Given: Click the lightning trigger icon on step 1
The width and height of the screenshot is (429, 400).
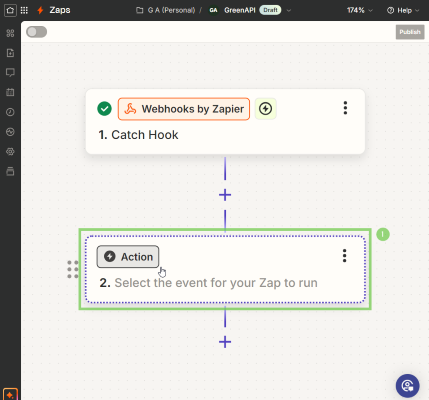Looking at the screenshot, I should coord(266,109).
